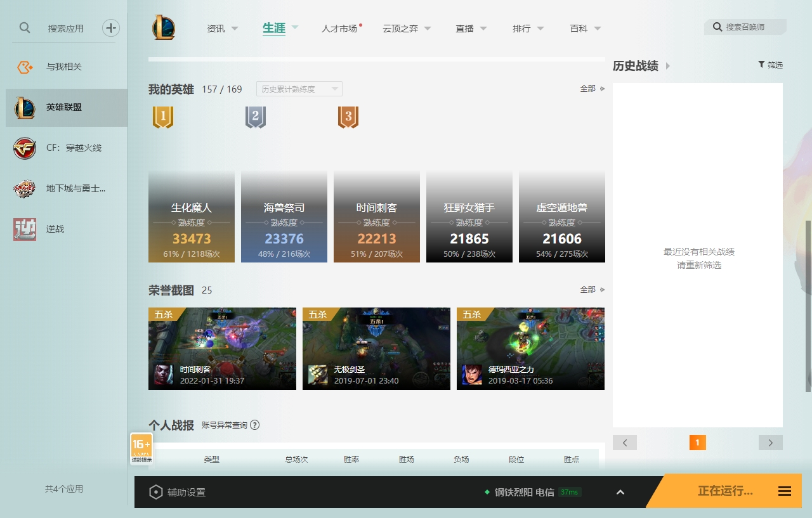Open 辅助设置 hexagon icon
This screenshot has width=812, height=518.
(x=156, y=492)
